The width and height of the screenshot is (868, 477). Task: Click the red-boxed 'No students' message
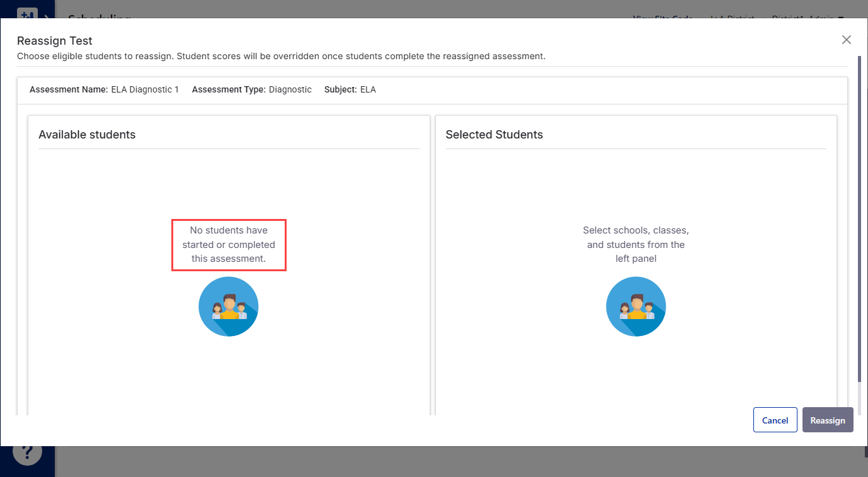pos(229,244)
